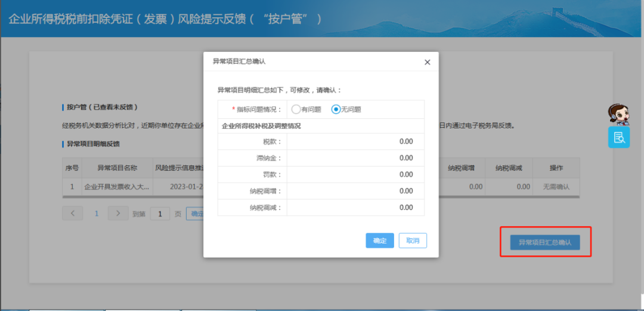644x311 pixels.
Task: Click the 按户管（已查看未反馈）heading
Action: 102,107
